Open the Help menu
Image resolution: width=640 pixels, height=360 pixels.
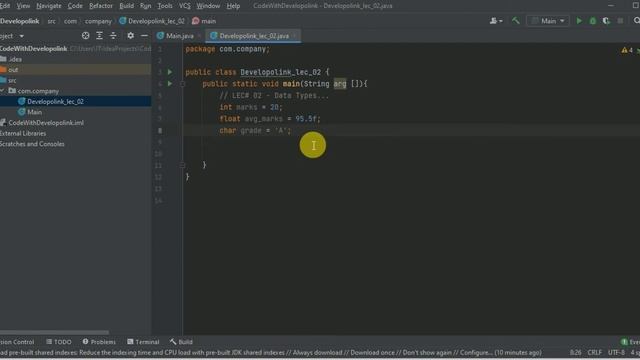(x=233, y=6)
